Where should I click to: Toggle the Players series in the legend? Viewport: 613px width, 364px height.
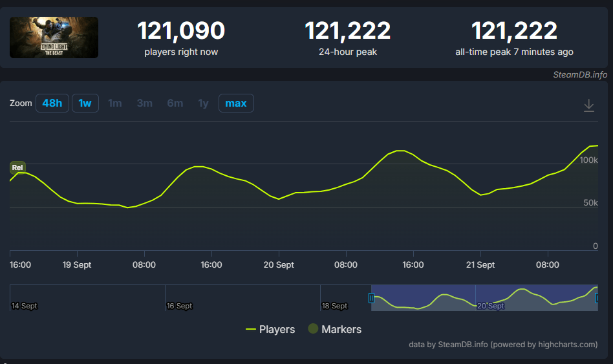pyautogui.click(x=270, y=329)
